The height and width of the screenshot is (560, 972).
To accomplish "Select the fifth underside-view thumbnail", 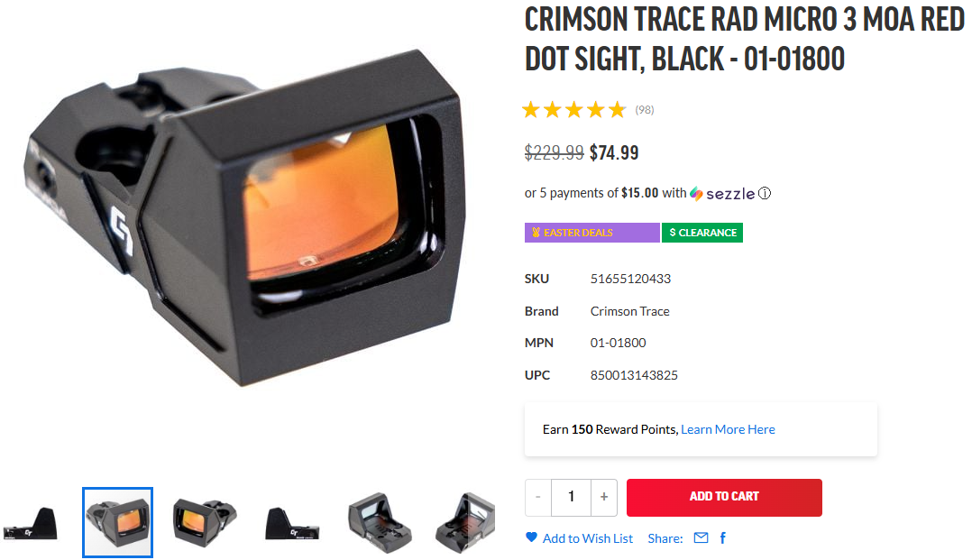I will 380,523.
